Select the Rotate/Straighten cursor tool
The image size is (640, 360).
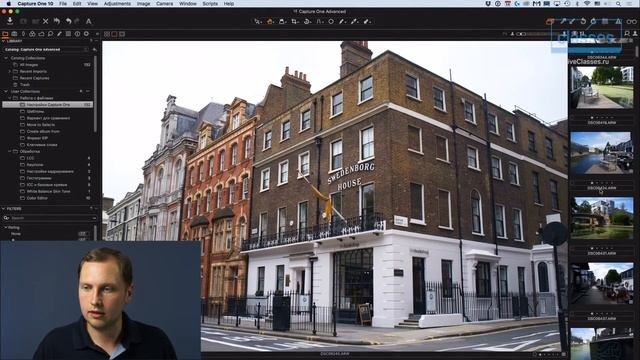[307, 21]
